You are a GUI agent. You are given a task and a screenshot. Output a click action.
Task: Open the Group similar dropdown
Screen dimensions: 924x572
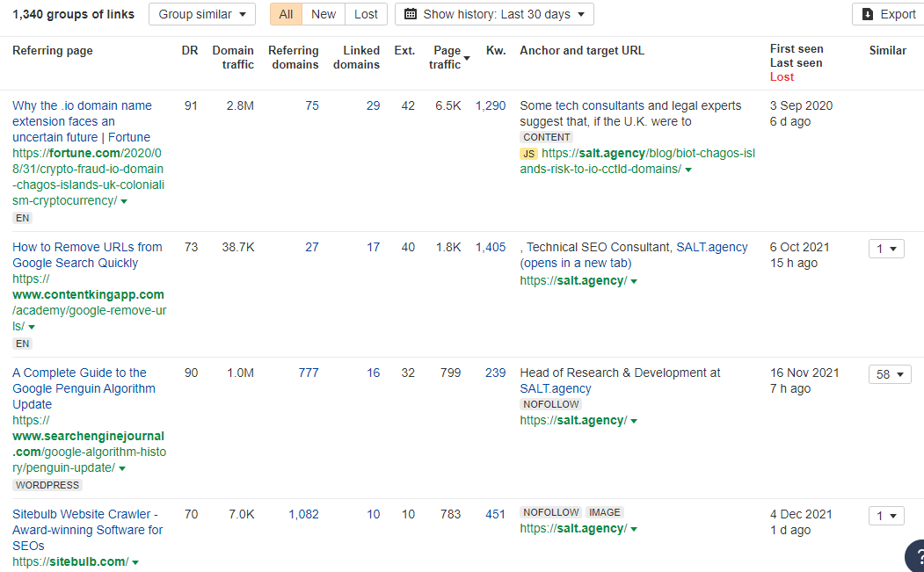point(202,14)
